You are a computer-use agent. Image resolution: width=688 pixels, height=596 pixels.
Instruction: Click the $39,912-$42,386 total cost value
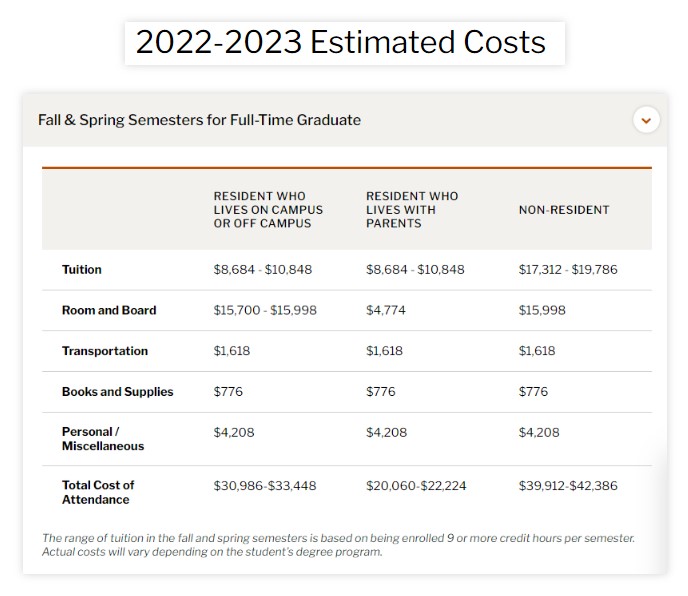click(568, 486)
